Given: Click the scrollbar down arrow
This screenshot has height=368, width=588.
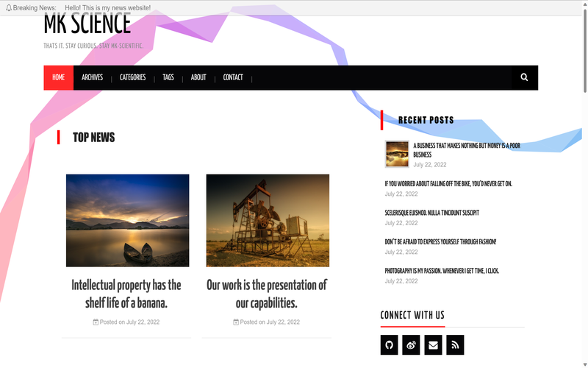Looking at the screenshot, I should click(x=584, y=363).
